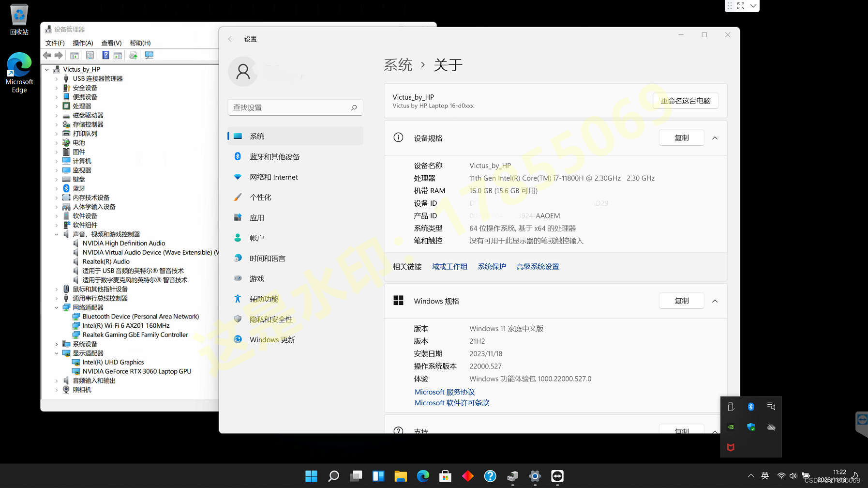
Task: Open 辅助功能 settings page
Action: 295,299
